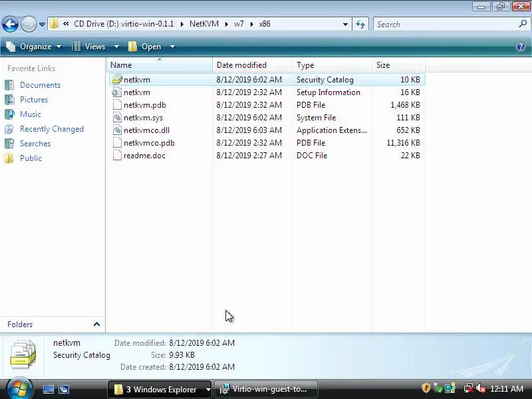The image size is (532, 399).
Task: Open Pictures in Favorite Links
Action: tap(34, 100)
